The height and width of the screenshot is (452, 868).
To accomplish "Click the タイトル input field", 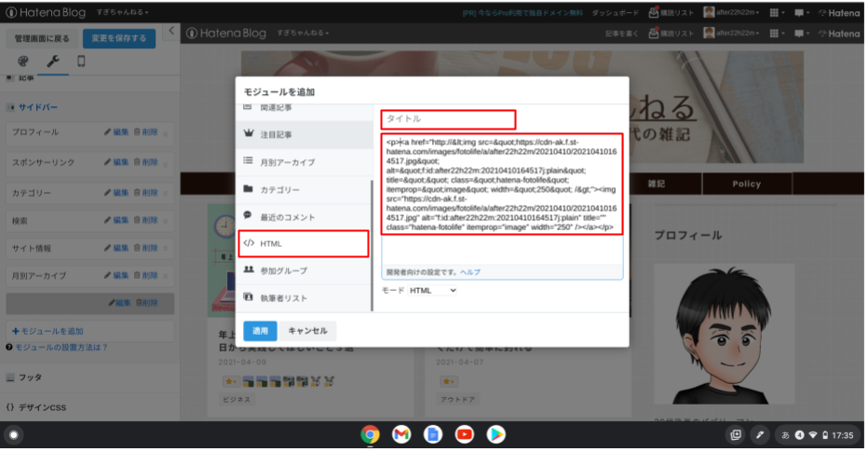I will point(448,119).
